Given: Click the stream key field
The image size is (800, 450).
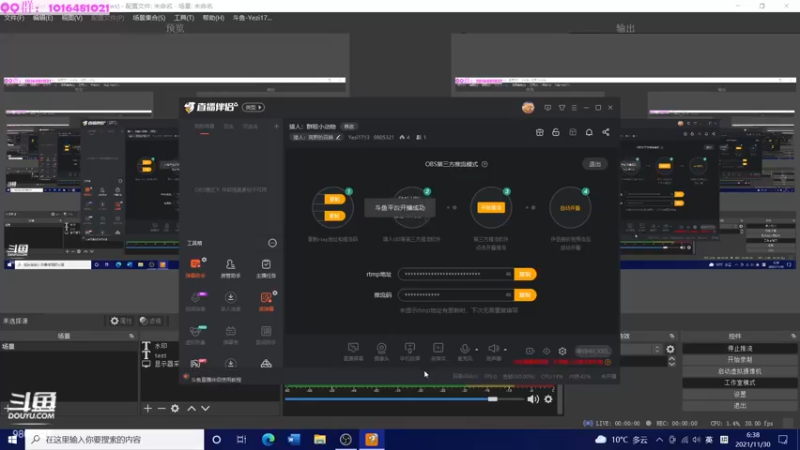Looking at the screenshot, I should coord(456,295).
